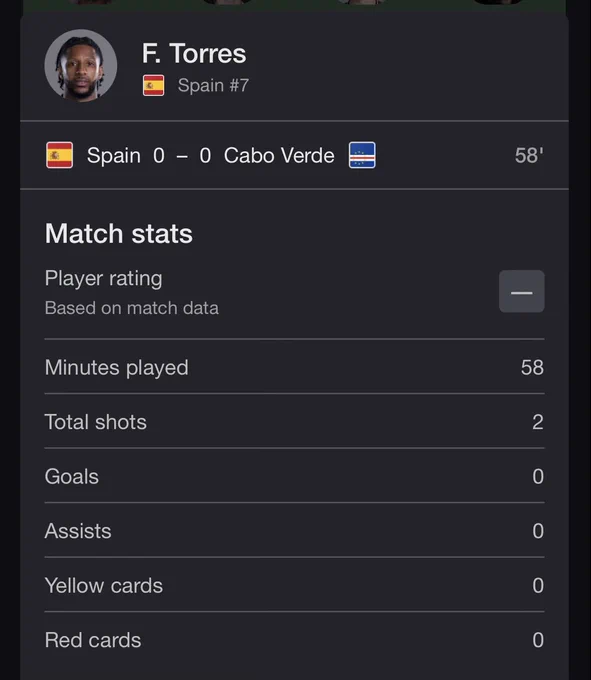Tap the 0 – 0 match score
This screenshot has width=591, height=680.
point(182,156)
